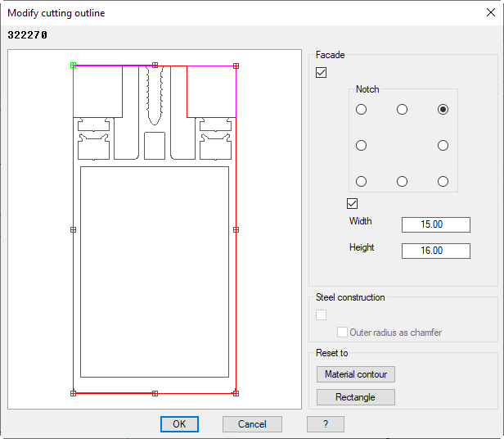Select the bottom-left corner handle of the outline
The width and height of the screenshot is (504, 439).
click(x=74, y=393)
